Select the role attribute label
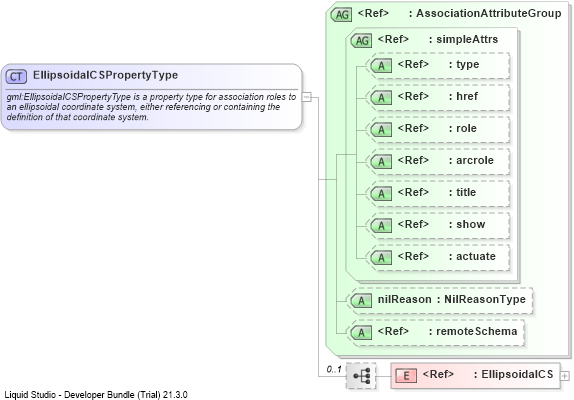 (x=466, y=128)
